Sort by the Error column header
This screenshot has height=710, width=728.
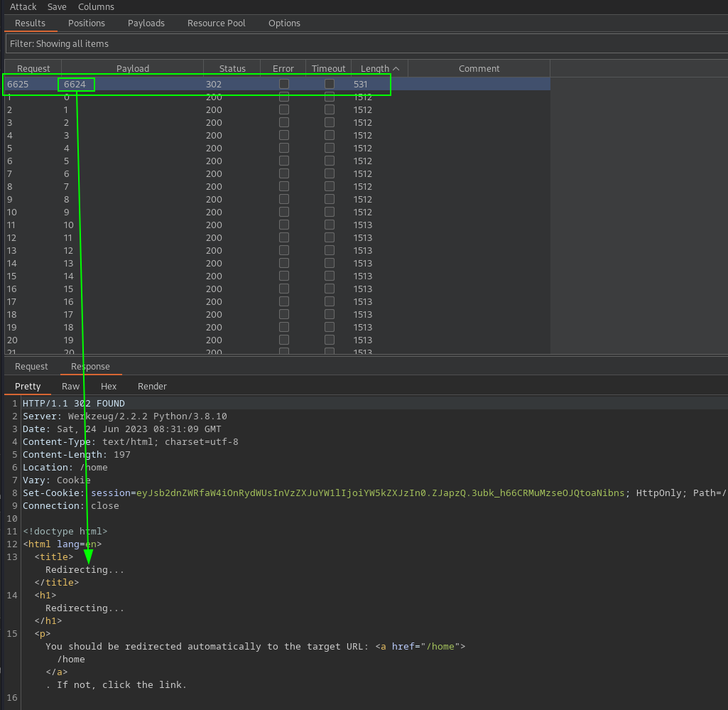click(x=283, y=68)
